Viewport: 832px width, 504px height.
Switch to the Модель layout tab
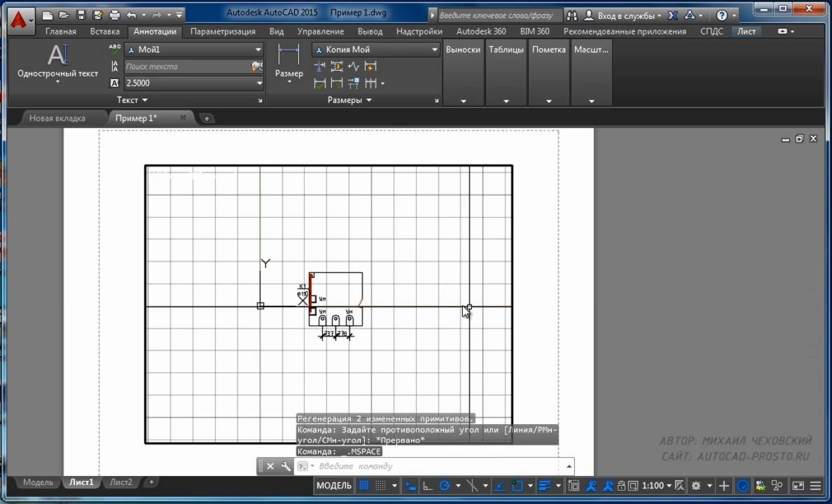(38, 482)
